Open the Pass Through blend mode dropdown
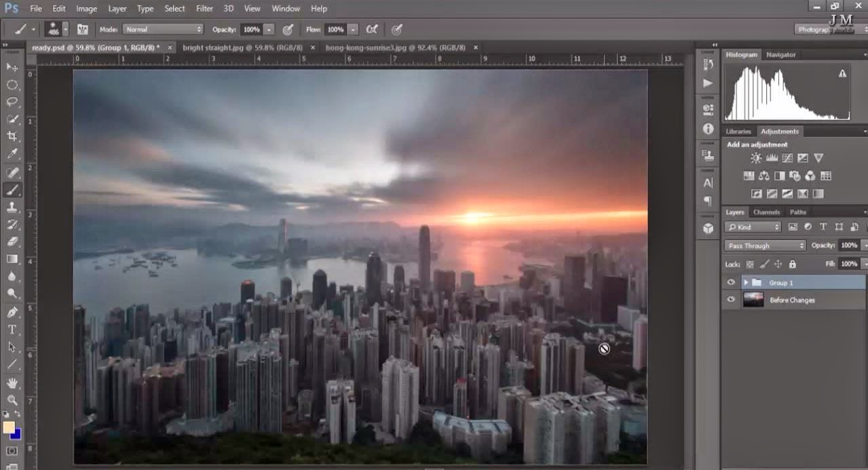 point(763,245)
